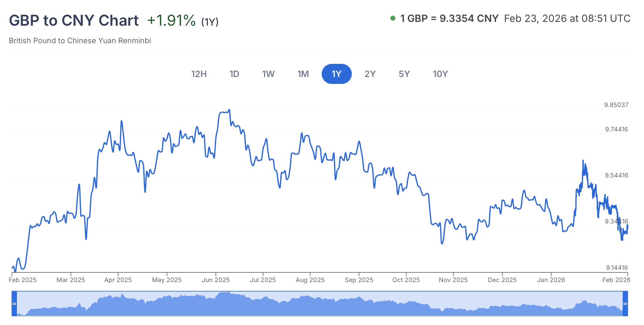Click the area chart in the range navigator

314,305
